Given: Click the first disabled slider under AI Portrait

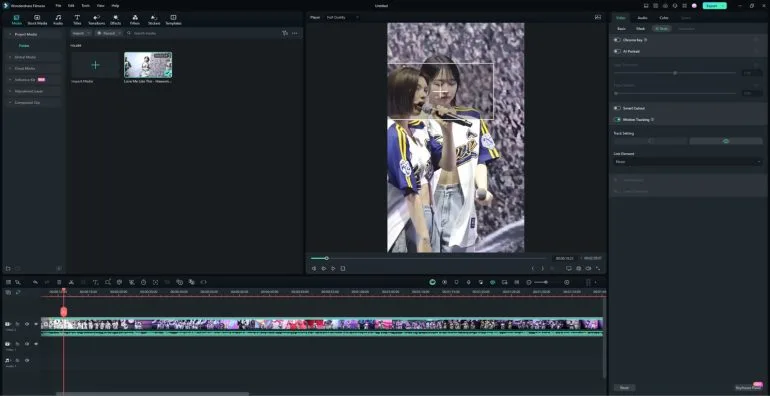Looking at the screenshot, I should (675, 73).
